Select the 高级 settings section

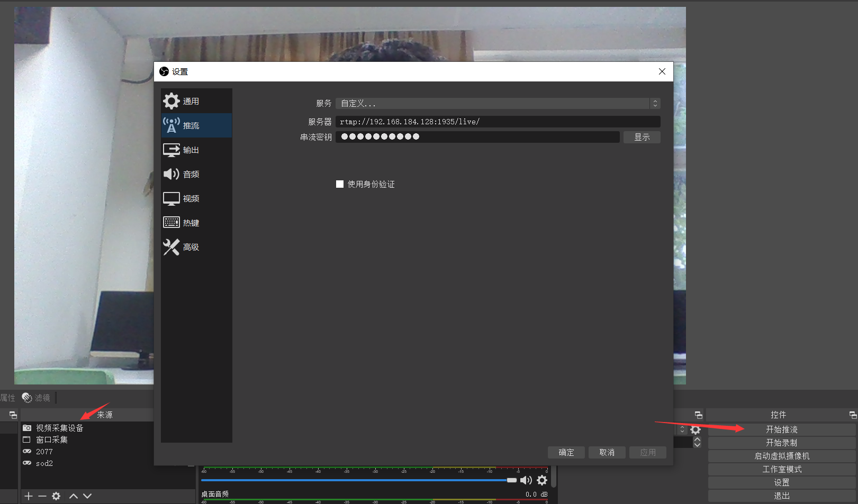click(x=191, y=246)
